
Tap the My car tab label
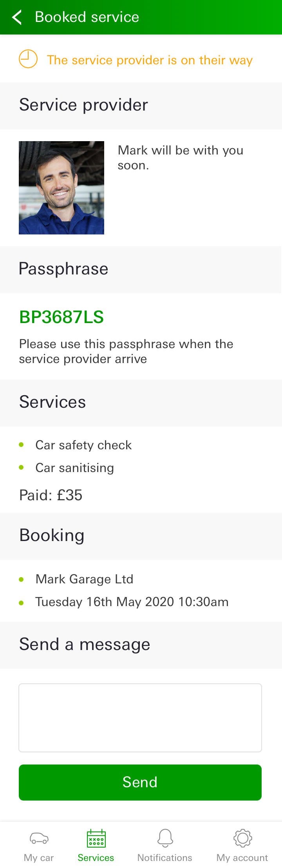[x=39, y=858]
